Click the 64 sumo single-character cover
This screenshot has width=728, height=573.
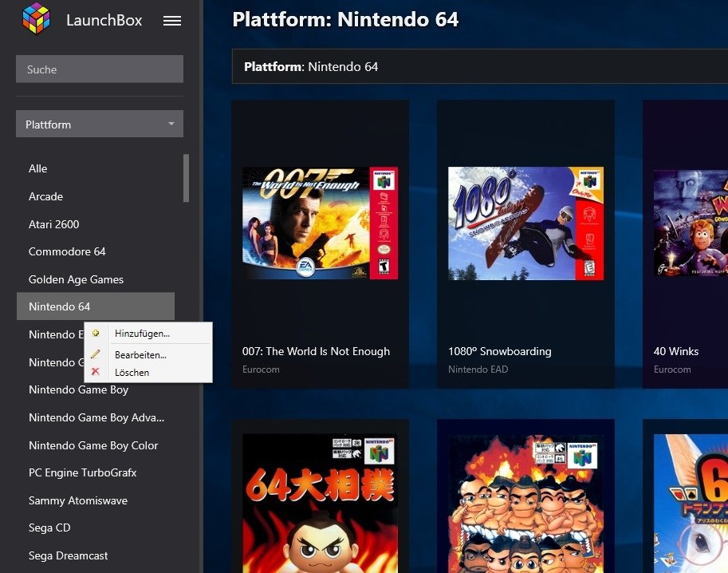[321, 504]
